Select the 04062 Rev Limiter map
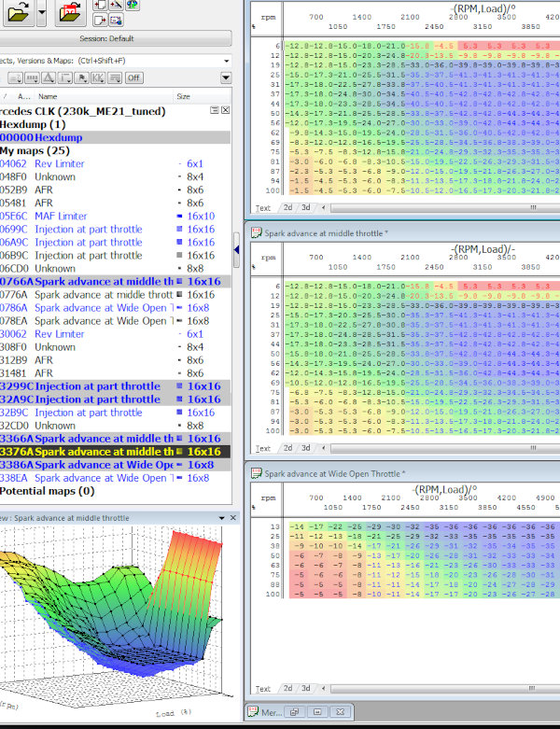Screen dimensions: 560x729 tap(115, 163)
